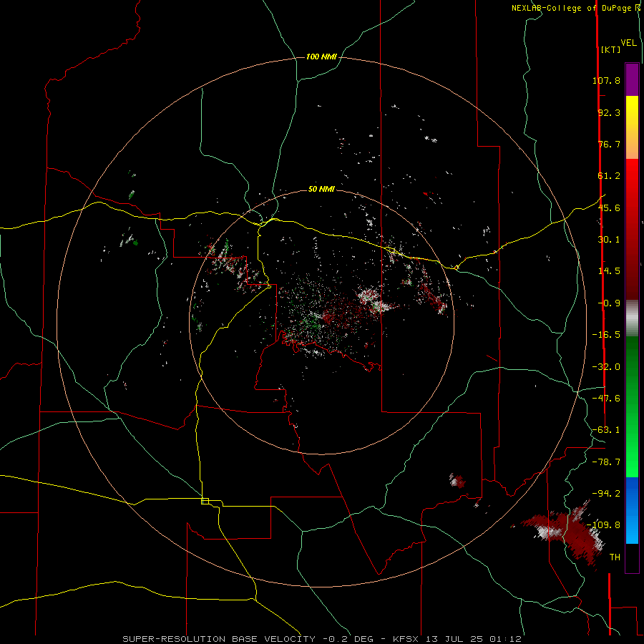Click the VEL legend title

(628, 43)
